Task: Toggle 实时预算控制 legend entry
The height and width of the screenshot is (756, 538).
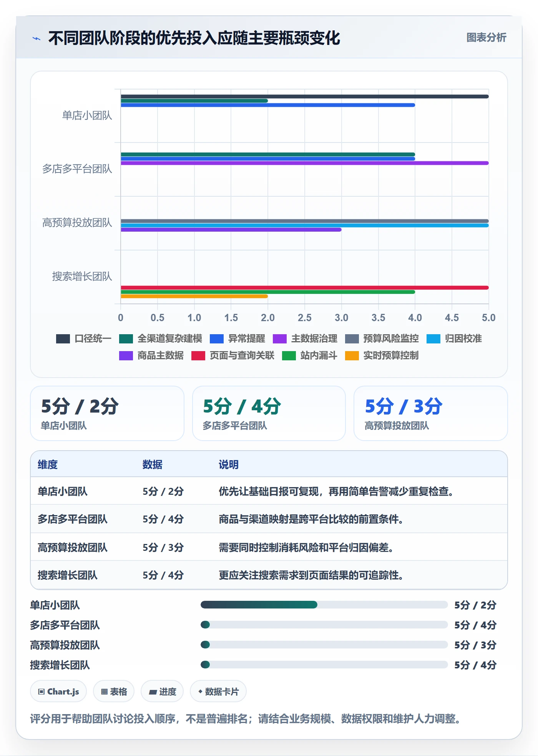Action: click(382, 355)
